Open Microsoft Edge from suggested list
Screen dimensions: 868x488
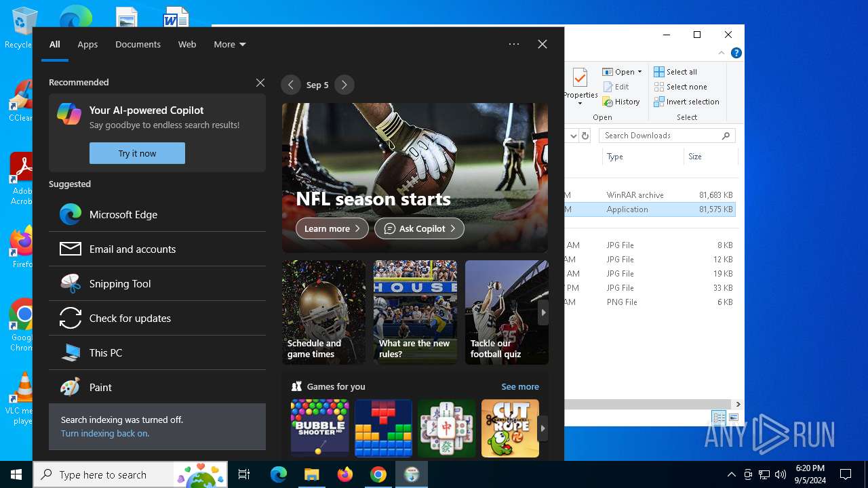[157, 214]
